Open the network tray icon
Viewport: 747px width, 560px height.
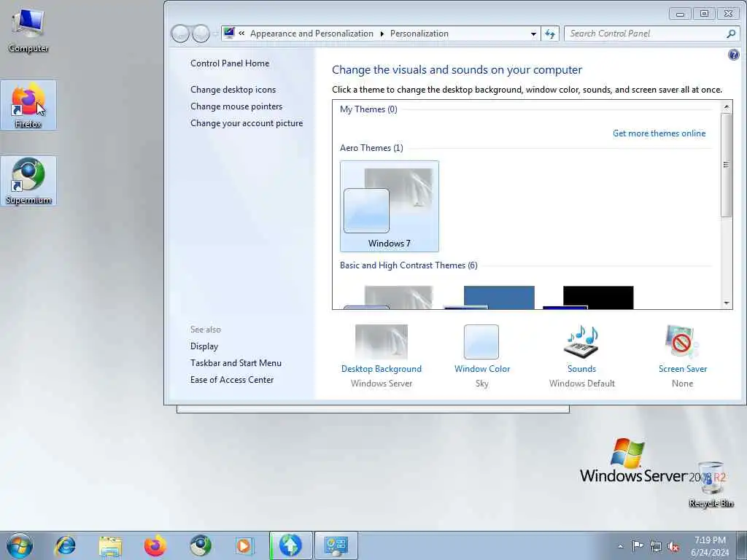pyautogui.click(x=656, y=547)
